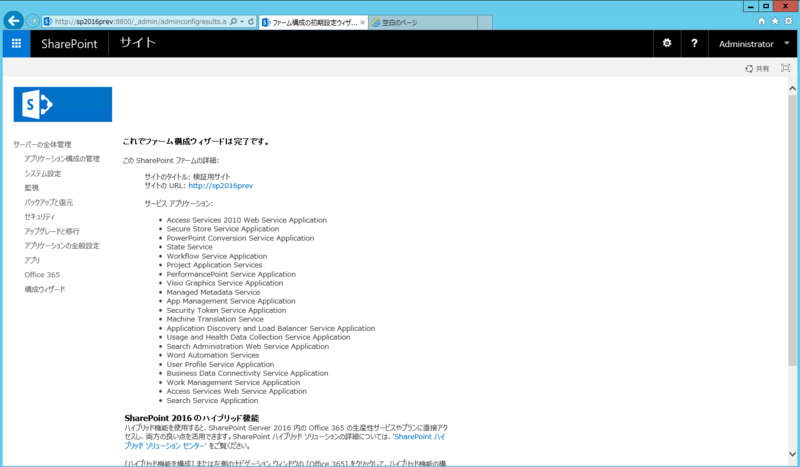Open アップグレードと移行 navigation link
Viewport: 800px width, 467px height.
(x=52, y=231)
